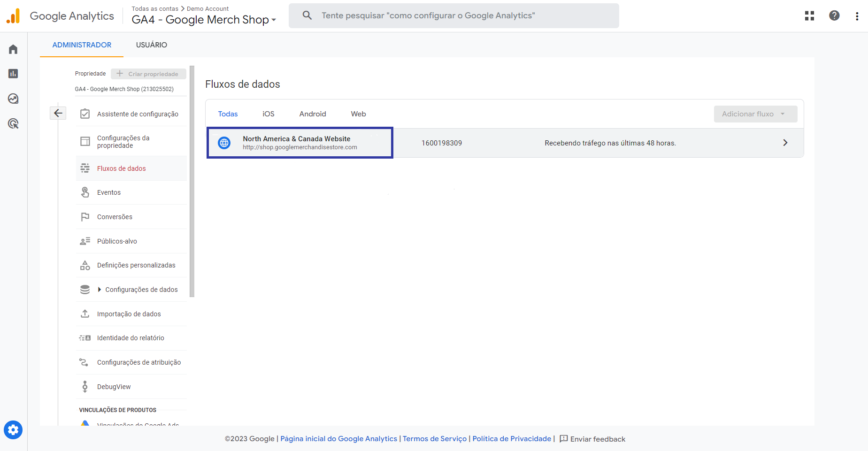
Task: Open the Home icon in left rail
Action: (13, 49)
